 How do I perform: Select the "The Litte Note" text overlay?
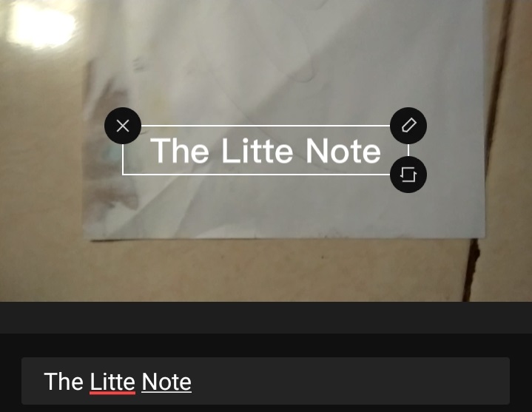click(266, 151)
